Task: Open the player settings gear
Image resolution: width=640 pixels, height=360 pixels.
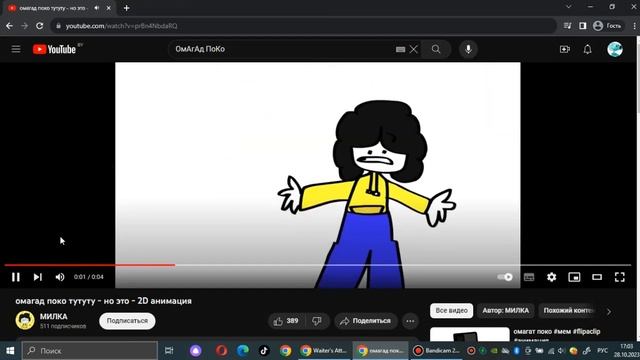Action: click(x=551, y=277)
